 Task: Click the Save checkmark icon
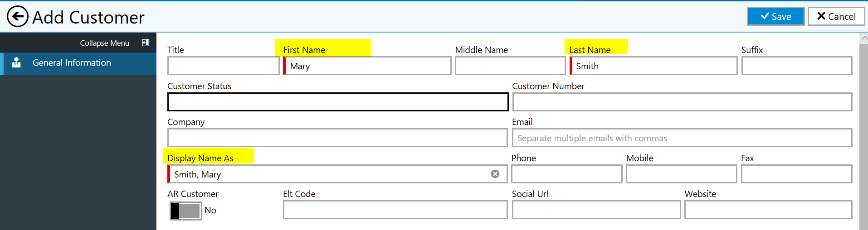[765, 16]
